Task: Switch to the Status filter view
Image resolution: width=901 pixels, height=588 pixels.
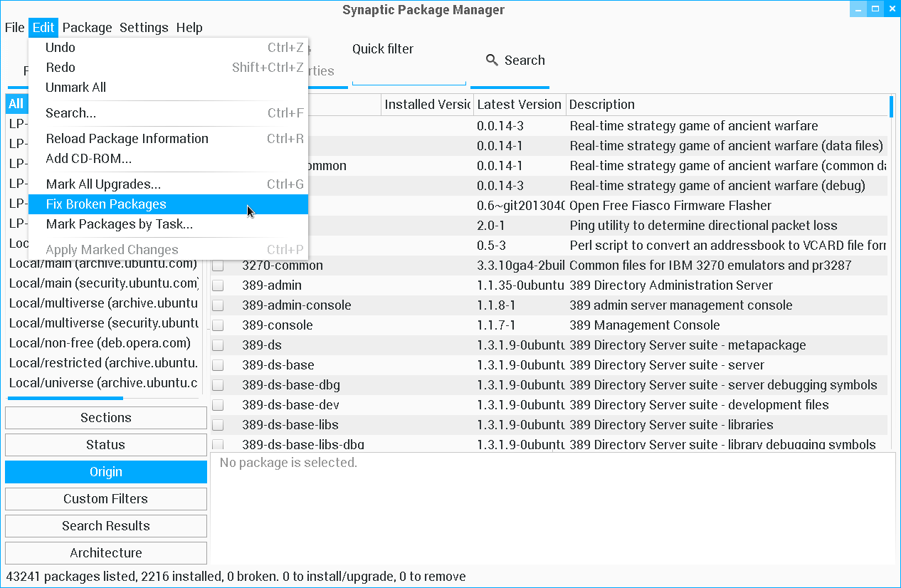Action: 105,445
